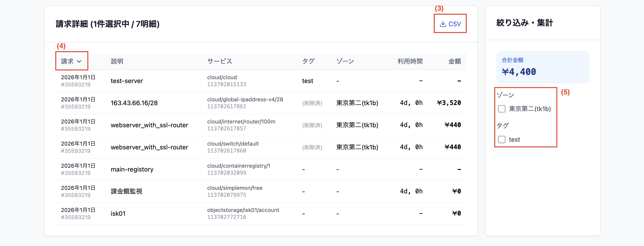Image resolution: width=644 pixels, height=246 pixels.
Task: Click the 4d, 0h usage in 課金額監視 row
Action: [x=411, y=191]
